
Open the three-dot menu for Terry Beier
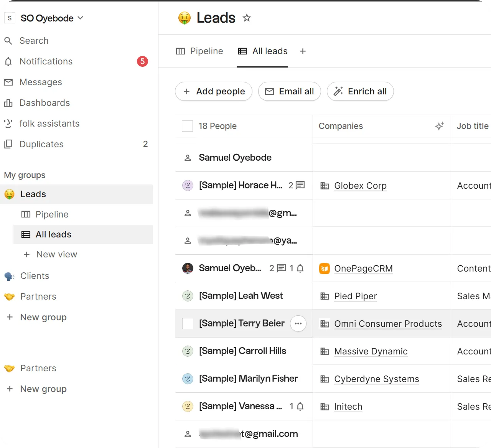298,323
